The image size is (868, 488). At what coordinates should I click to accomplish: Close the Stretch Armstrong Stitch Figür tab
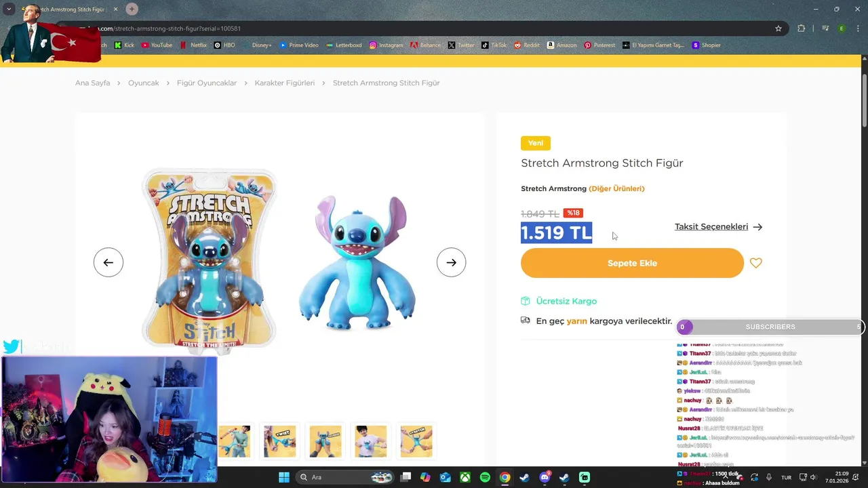(115, 9)
